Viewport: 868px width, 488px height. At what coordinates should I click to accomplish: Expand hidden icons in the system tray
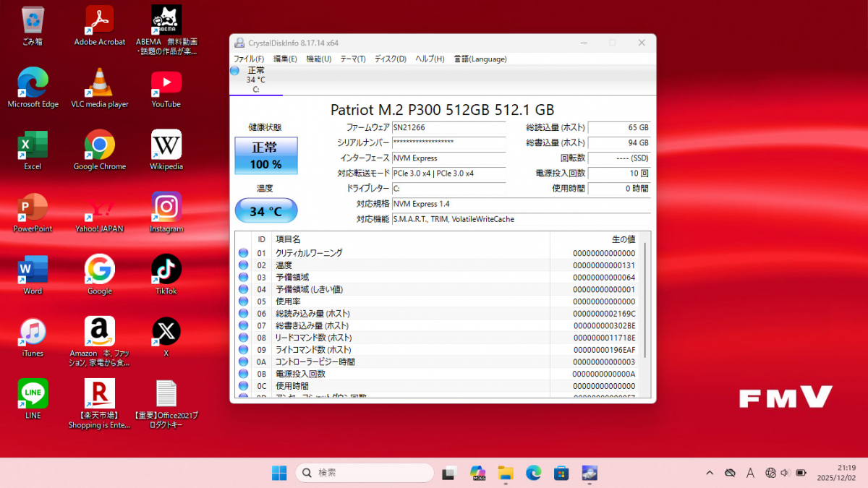(709, 473)
